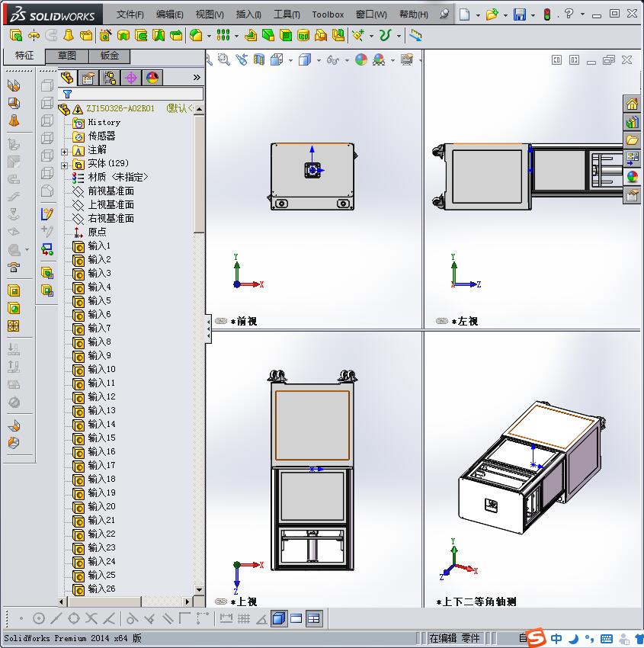
Task: Open Design Library icon in task pane
Action: pyautogui.click(x=632, y=122)
